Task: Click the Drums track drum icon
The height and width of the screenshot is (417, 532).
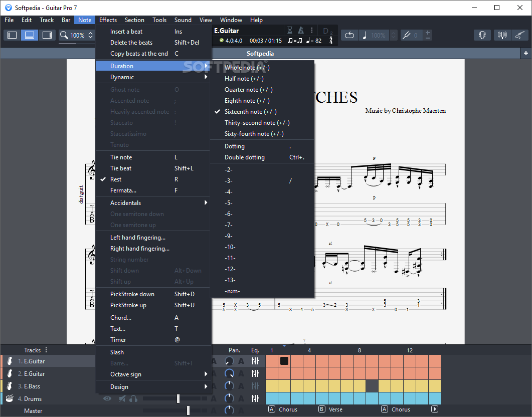Action: click(10, 398)
